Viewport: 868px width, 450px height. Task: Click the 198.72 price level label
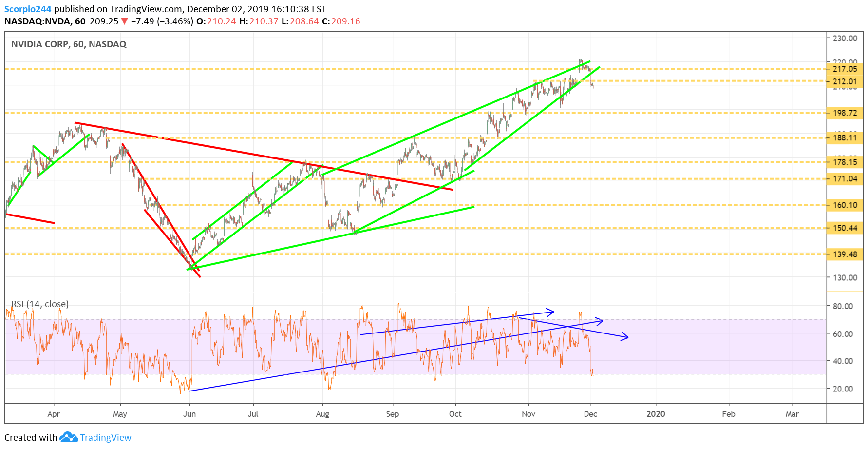tap(845, 113)
